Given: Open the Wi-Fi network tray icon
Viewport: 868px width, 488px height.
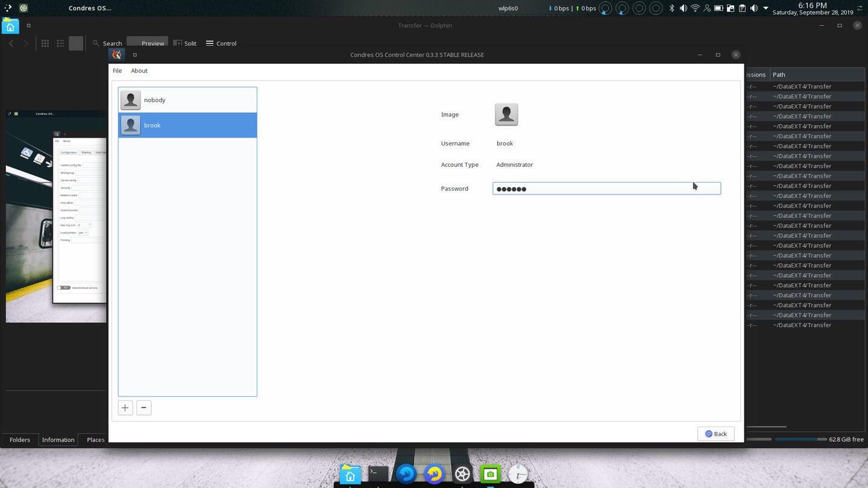Looking at the screenshot, I should pos(695,8).
